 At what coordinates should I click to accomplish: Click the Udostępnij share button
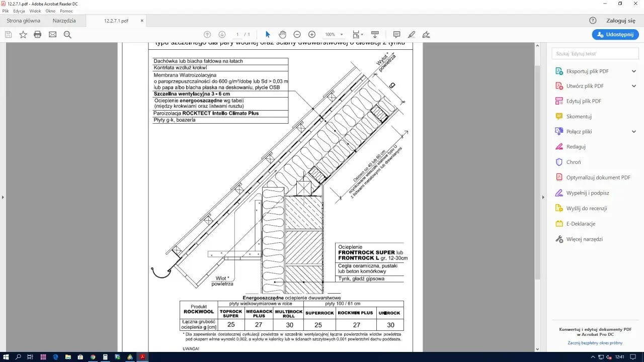coord(615,35)
